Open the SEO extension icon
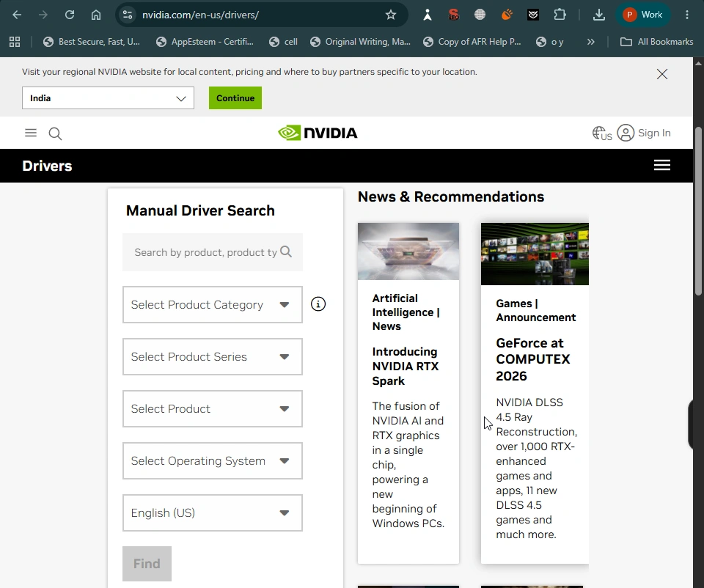 pyautogui.click(x=453, y=15)
